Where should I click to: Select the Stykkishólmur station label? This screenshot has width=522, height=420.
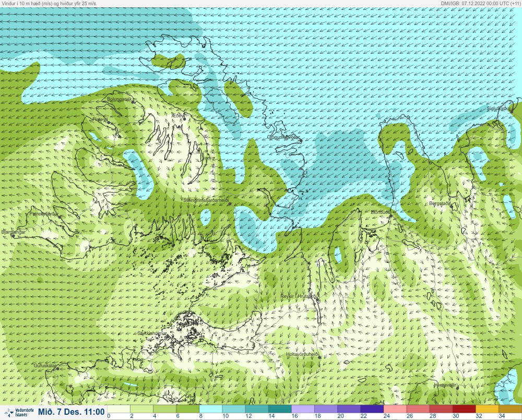pos(152,333)
